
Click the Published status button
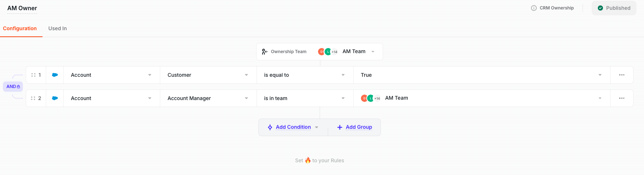614,8
